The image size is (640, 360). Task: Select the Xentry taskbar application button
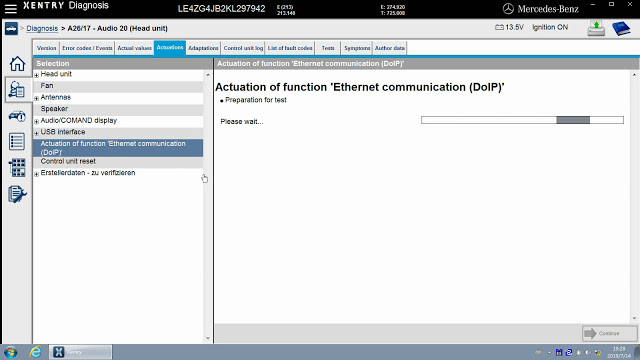pyautogui.click(x=80, y=352)
